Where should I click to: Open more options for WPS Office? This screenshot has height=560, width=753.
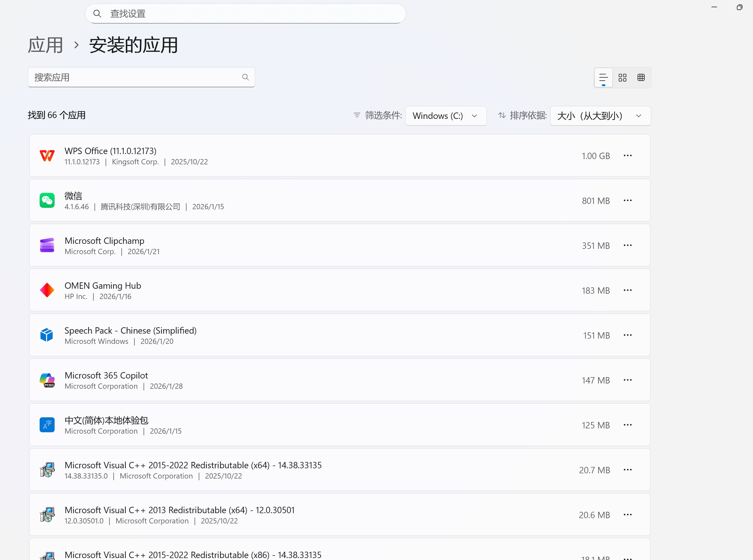pyautogui.click(x=627, y=156)
